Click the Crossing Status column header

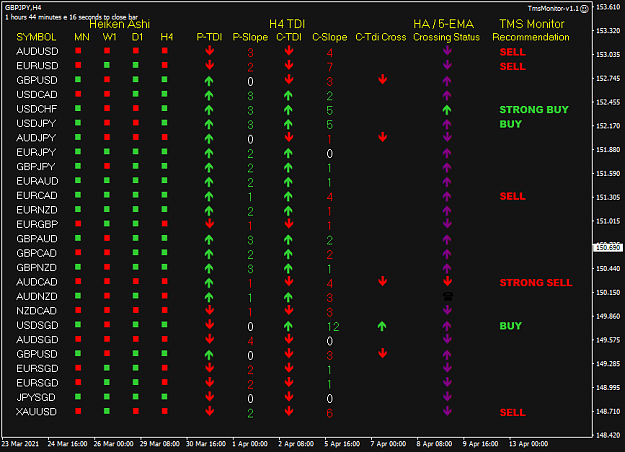click(x=446, y=37)
